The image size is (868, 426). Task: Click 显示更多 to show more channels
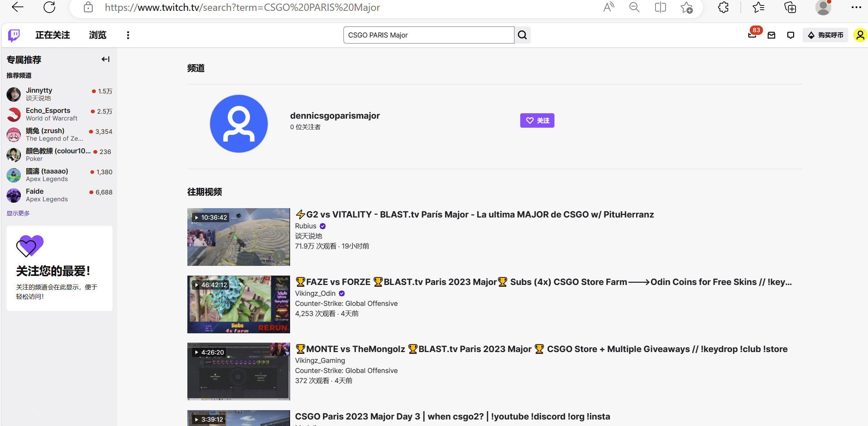click(x=18, y=213)
